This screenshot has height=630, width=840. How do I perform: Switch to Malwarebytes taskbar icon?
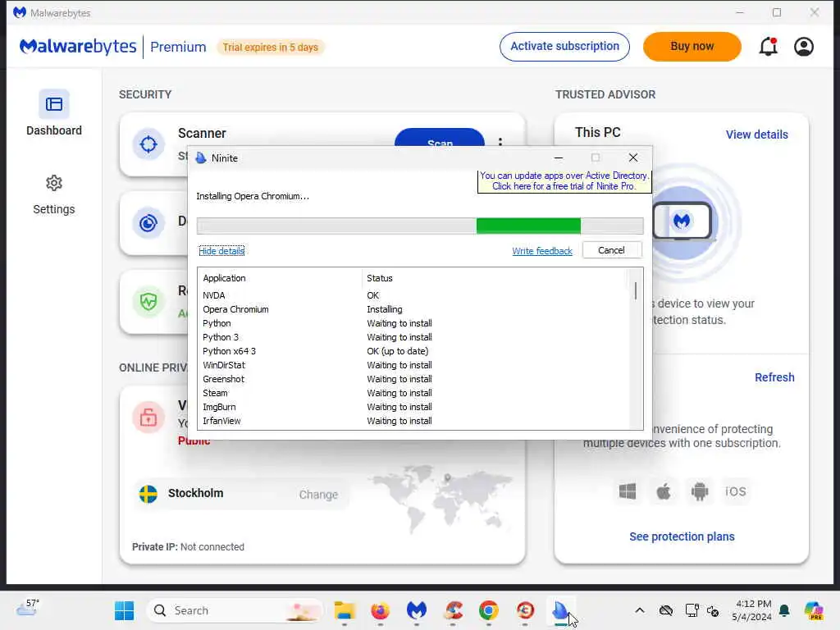click(416, 610)
